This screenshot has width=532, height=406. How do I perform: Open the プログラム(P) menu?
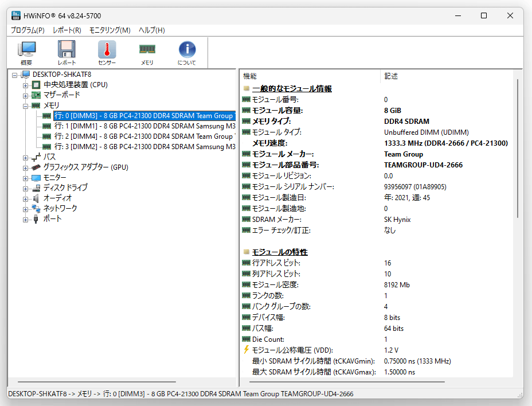[x=28, y=30]
